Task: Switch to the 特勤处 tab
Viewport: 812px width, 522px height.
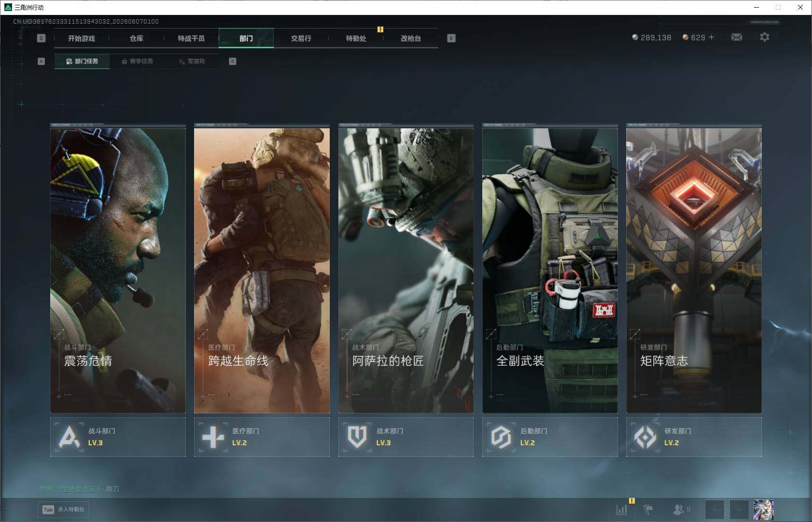Action: (x=356, y=38)
